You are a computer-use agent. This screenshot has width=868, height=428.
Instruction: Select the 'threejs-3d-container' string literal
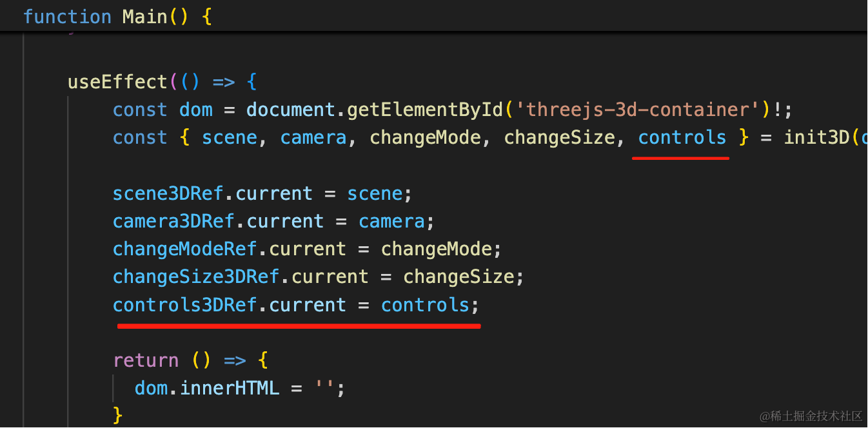click(x=637, y=110)
